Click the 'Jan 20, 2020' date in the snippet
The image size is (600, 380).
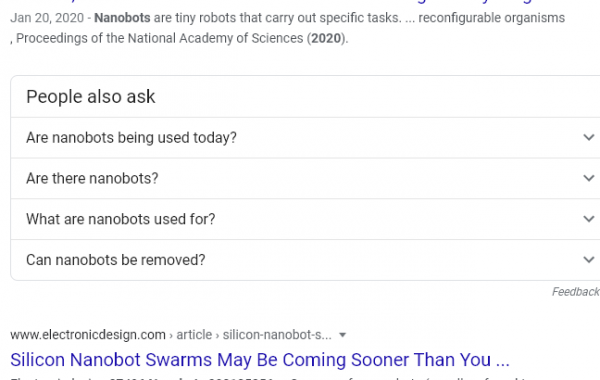(x=47, y=18)
